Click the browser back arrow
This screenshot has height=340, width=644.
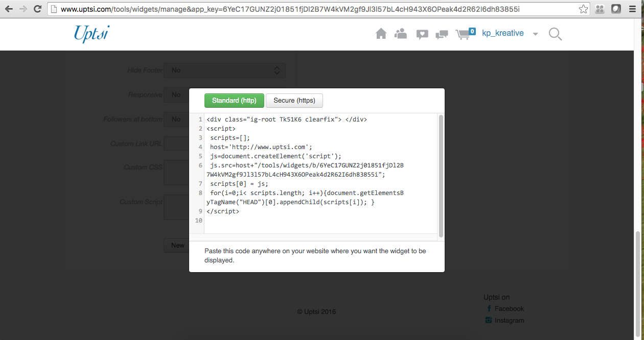point(9,9)
